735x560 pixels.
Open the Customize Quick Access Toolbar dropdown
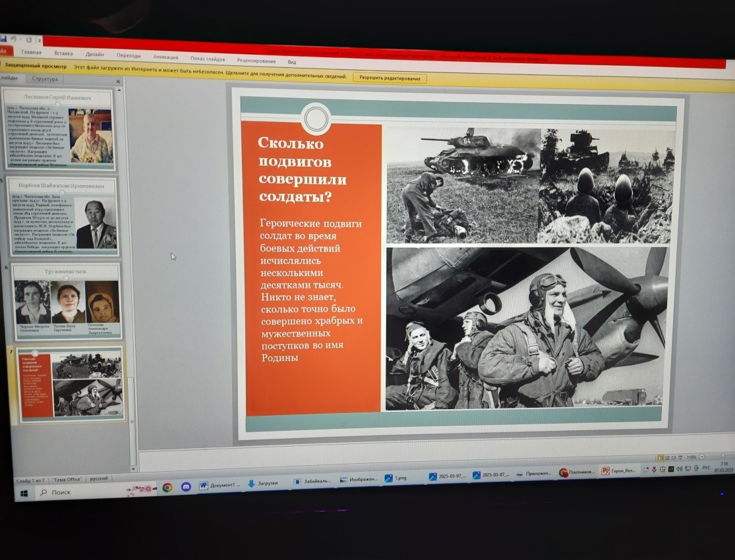[40, 41]
